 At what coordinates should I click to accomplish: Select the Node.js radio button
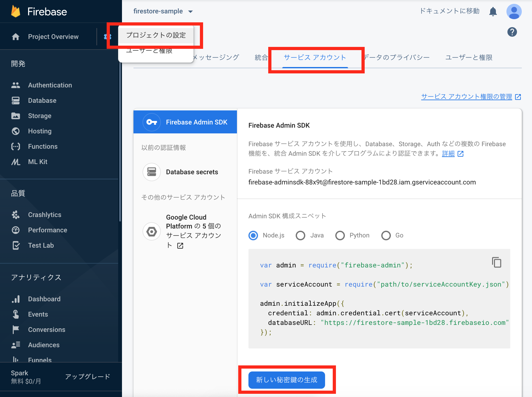point(253,236)
